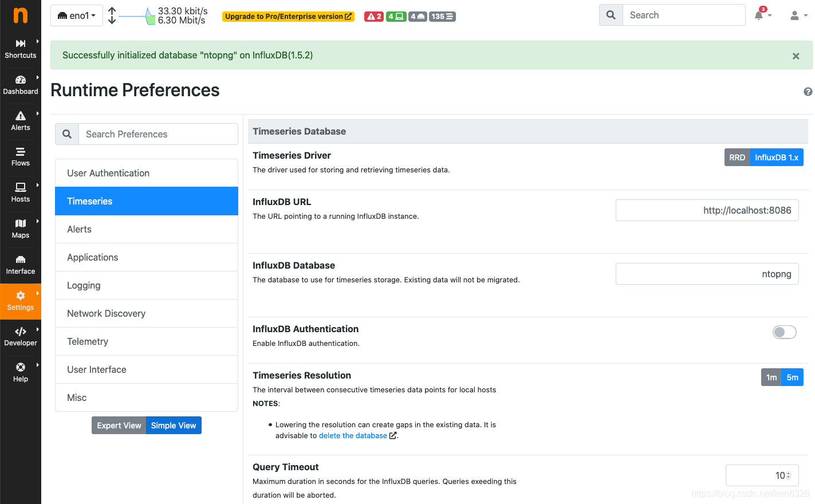Set timeseries resolution to 1m
The height and width of the screenshot is (504, 815).
771,377
